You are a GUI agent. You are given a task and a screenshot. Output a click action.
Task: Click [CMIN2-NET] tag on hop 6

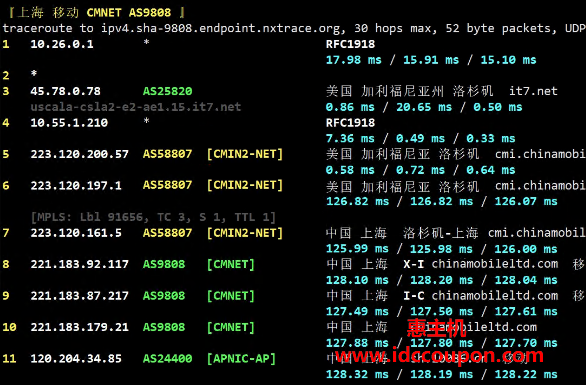pyautogui.click(x=245, y=185)
